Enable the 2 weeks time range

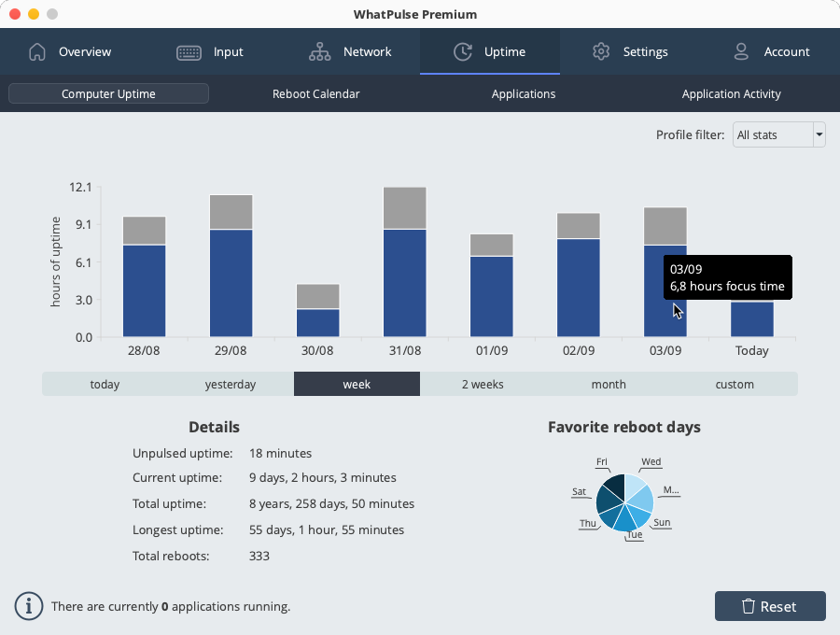tap(483, 384)
